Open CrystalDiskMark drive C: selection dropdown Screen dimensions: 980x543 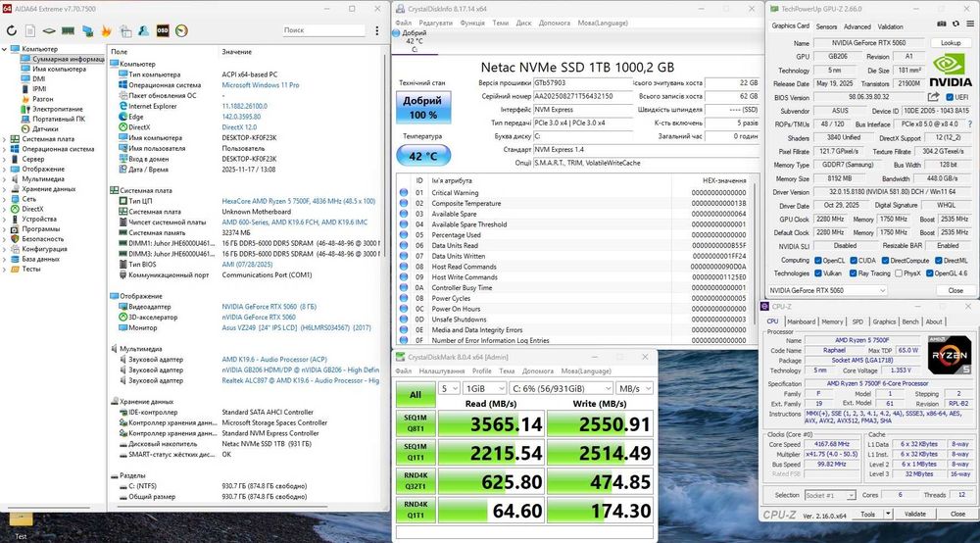562,389
